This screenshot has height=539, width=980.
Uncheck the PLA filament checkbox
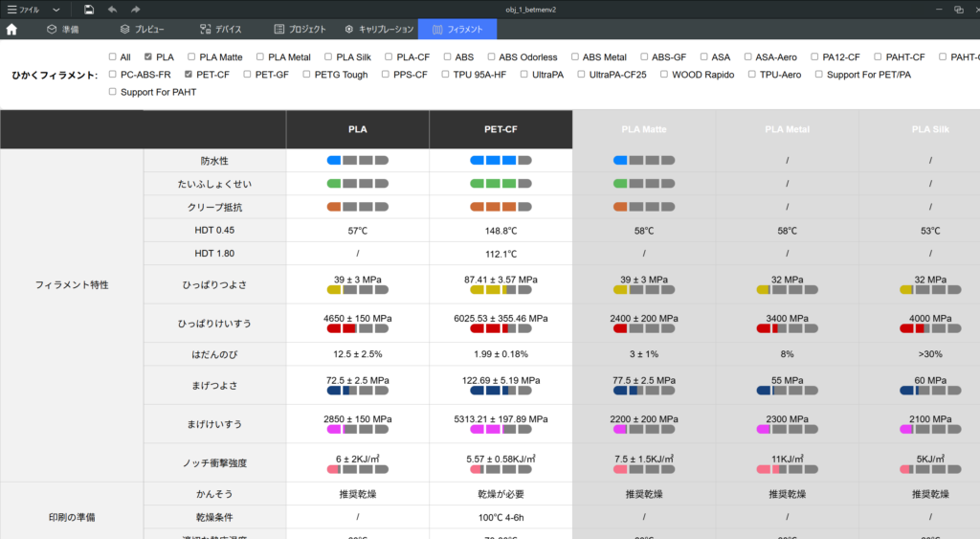coord(149,57)
